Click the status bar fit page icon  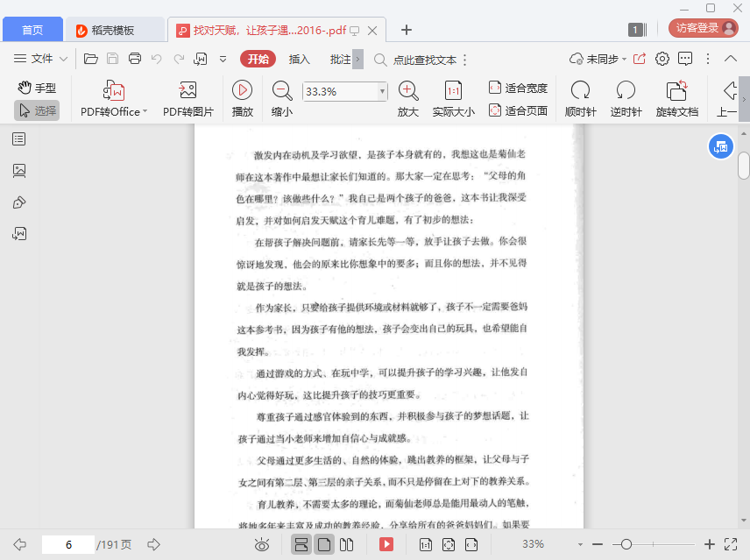point(449,545)
